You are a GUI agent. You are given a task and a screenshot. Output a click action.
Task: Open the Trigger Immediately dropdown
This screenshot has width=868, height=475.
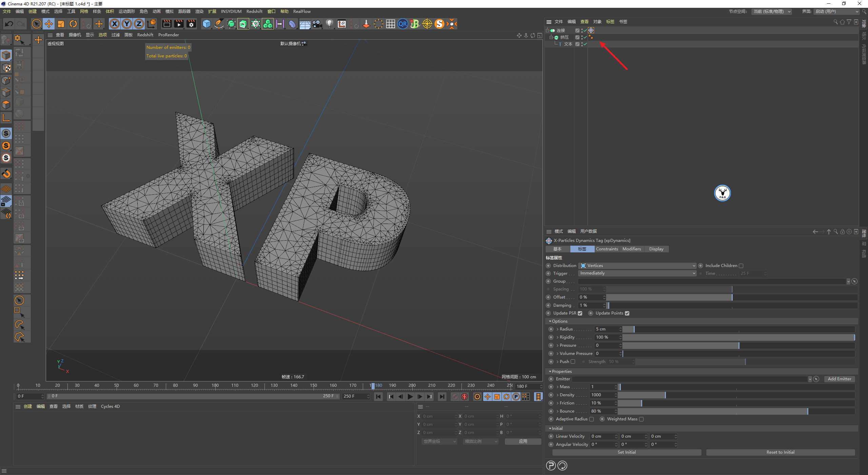(x=637, y=273)
